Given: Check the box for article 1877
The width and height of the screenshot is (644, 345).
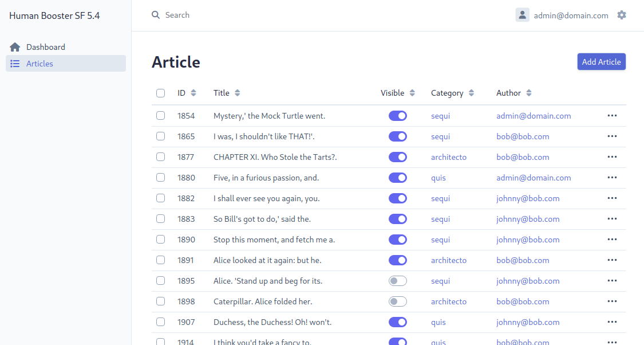Looking at the screenshot, I should pyautogui.click(x=161, y=156).
